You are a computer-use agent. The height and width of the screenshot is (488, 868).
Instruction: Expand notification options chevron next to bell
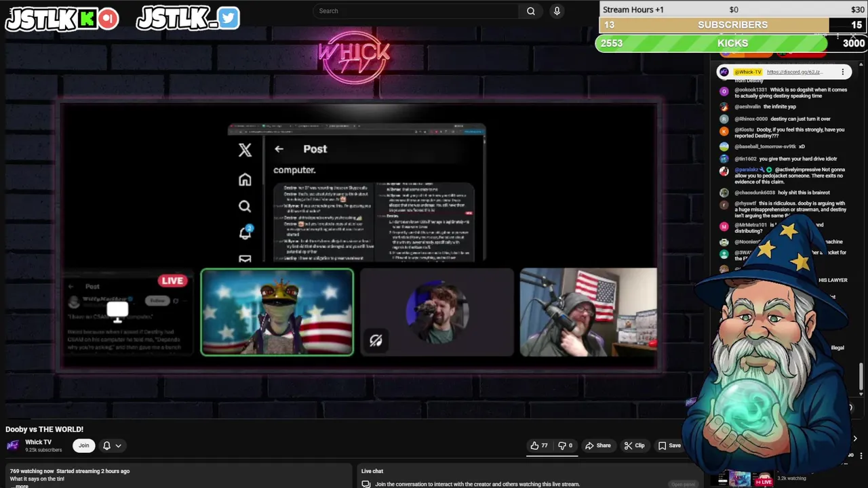tap(118, 445)
